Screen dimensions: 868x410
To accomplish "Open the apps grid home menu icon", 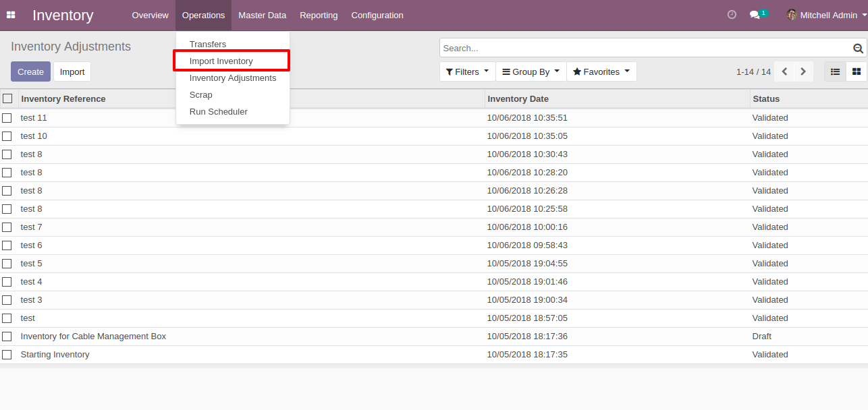I will pos(11,15).
